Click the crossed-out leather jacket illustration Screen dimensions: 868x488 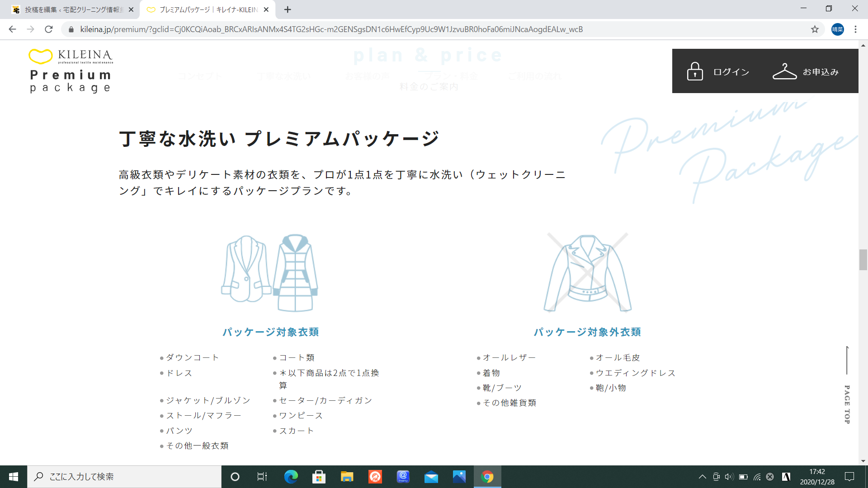(587, 272)
